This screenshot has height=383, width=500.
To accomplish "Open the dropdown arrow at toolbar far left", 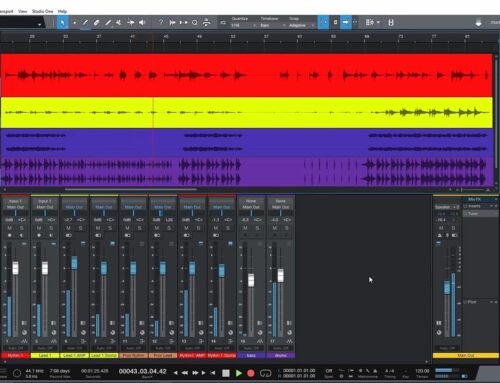I will (x=39, y=24).
